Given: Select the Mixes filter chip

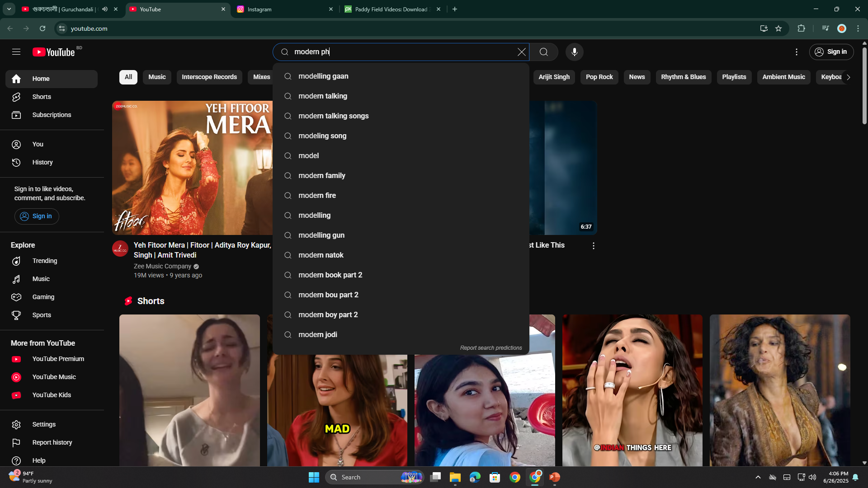Looking at the screenshot, I should 261,77.
